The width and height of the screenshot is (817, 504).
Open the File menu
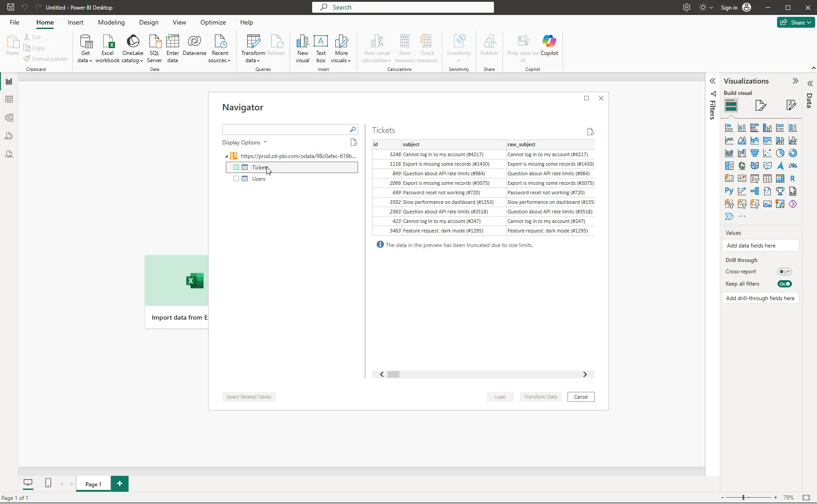click(15, 22)
